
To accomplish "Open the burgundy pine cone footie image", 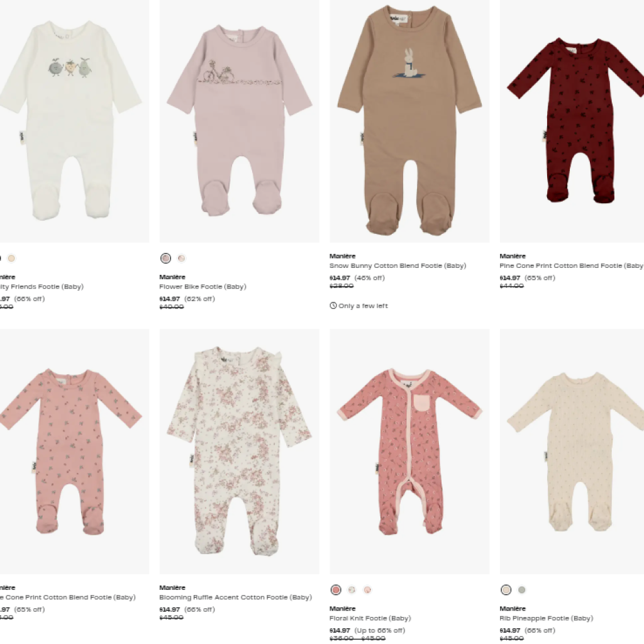I will 572,121.
